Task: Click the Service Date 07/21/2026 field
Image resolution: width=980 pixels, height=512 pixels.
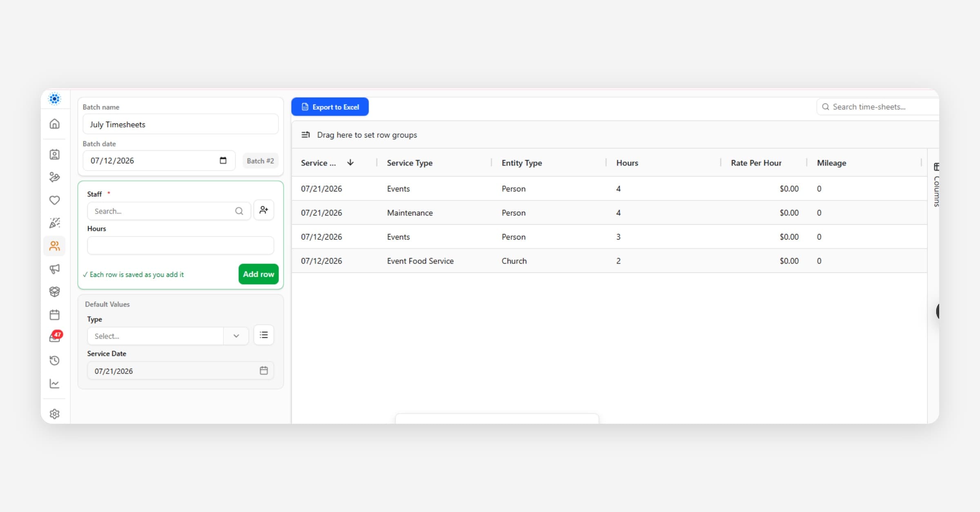Action: (x=180, y=370)
